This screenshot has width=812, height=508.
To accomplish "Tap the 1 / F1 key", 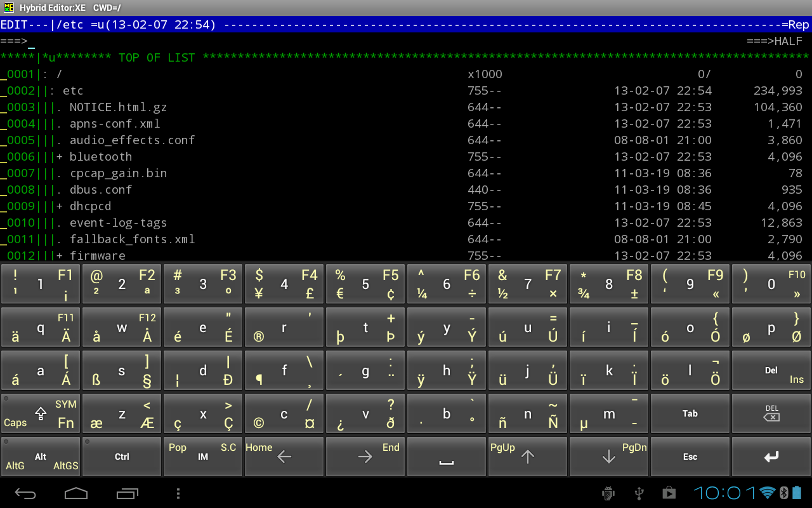I will click(x=41, y=284).
